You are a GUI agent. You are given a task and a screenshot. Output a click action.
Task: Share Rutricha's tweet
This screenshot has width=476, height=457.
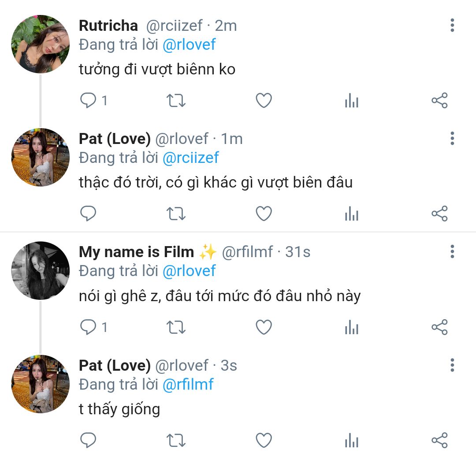(439, 101)
